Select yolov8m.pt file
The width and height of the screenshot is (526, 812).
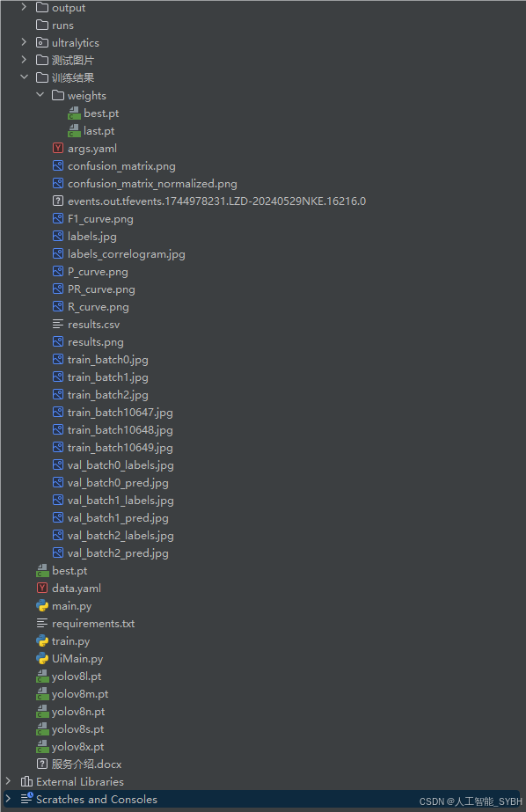click(x=80, y=694)
